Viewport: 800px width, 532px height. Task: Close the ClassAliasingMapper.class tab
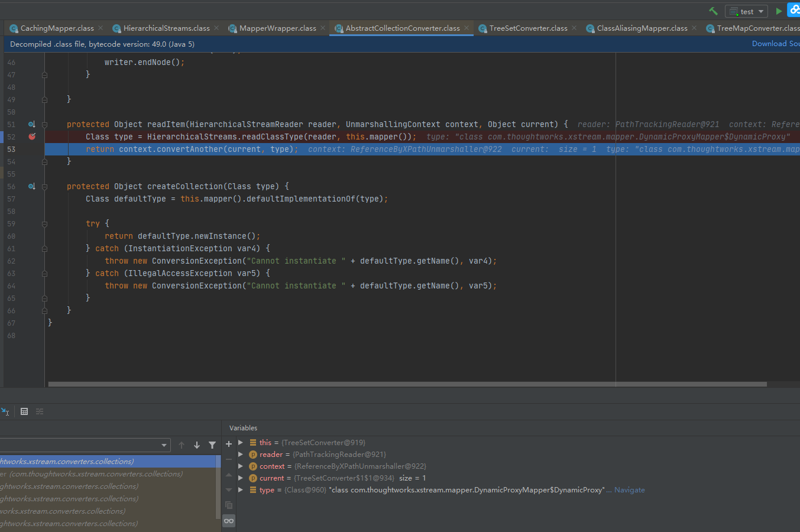click(x=694, y=28)
